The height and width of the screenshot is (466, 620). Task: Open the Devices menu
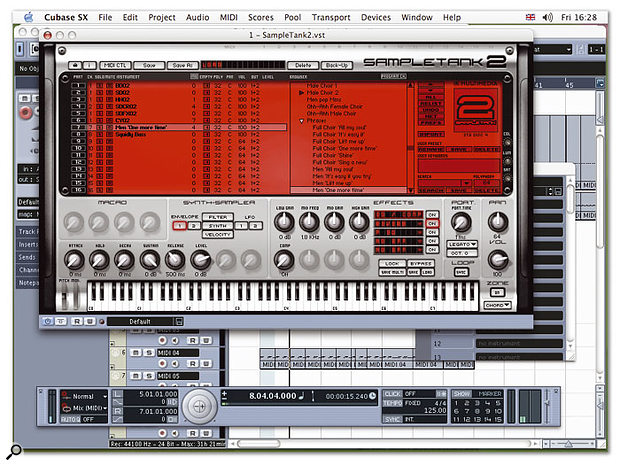(x=376, y=17)
